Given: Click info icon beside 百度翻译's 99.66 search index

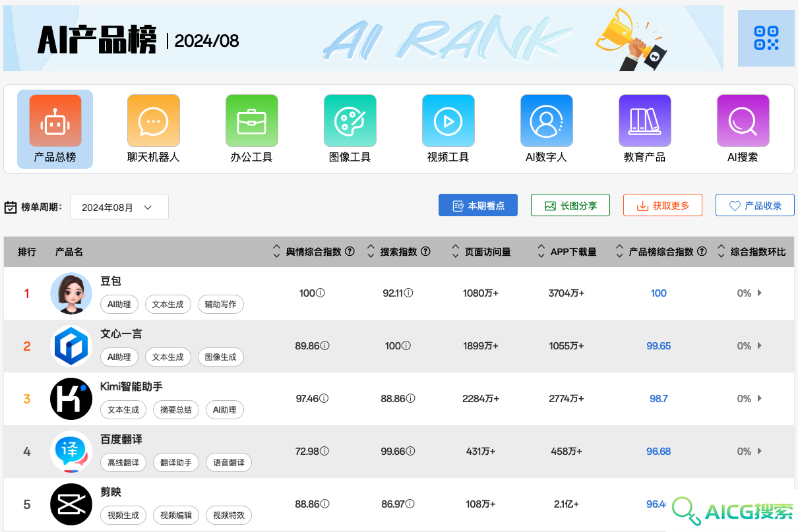Looking at the screenshot, I should [411, 451].
